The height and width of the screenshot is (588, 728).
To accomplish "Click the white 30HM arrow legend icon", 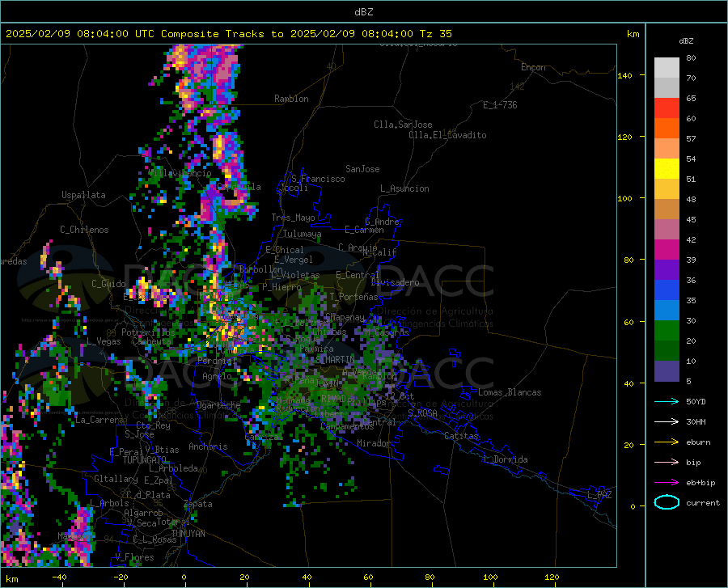I will click(667, 421).
